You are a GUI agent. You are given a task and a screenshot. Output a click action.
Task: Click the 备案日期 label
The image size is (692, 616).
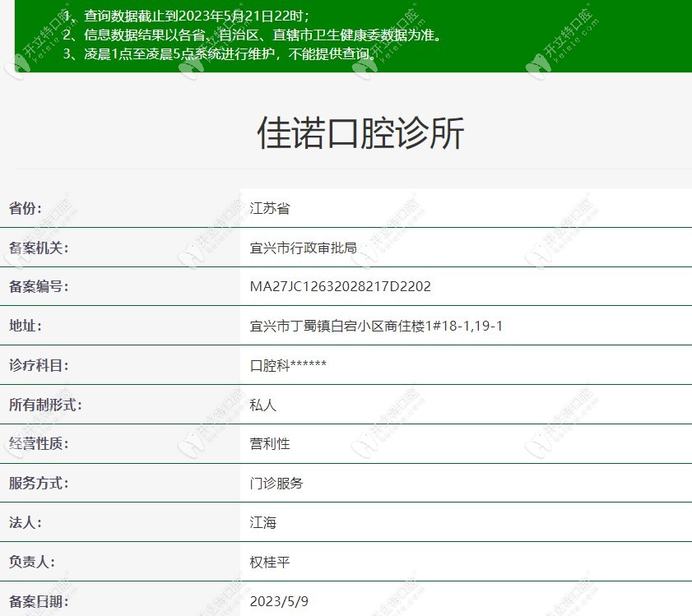click(39, 601)
